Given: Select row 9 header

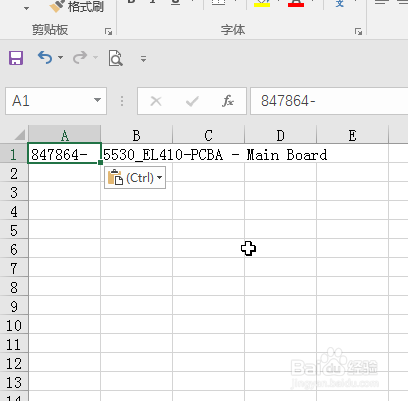Looking at the screenshot, I should point(14,306).
